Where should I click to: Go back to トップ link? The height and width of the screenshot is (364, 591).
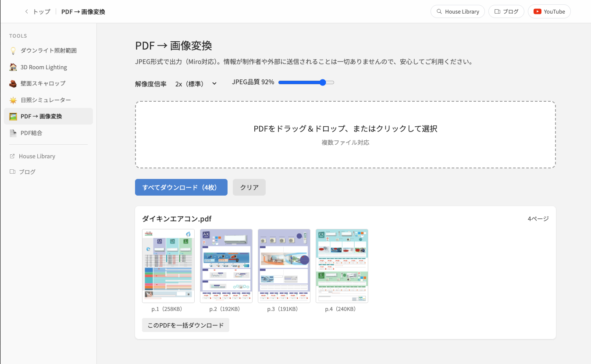point(38,12)
